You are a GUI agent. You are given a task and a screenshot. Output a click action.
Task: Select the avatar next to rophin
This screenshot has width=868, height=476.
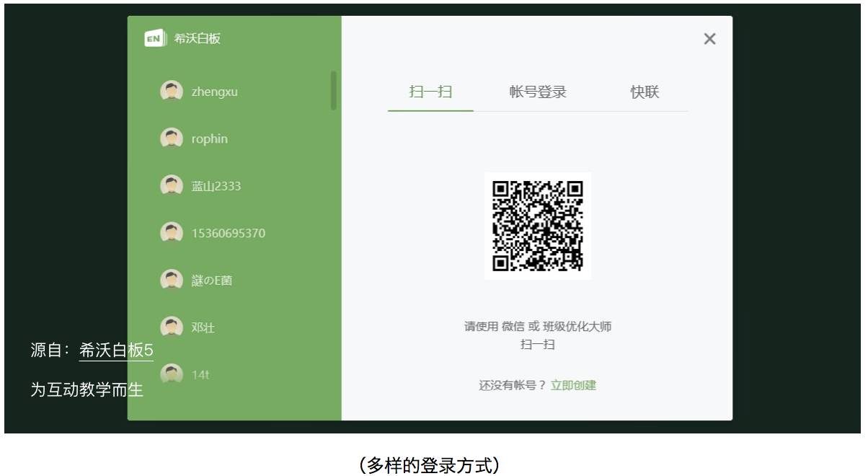click(x=171, y=138)
